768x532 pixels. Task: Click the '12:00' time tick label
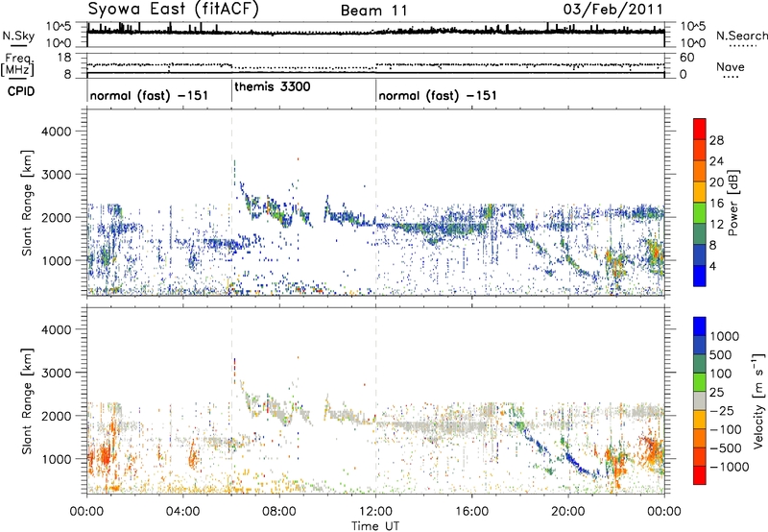point(375,512)
